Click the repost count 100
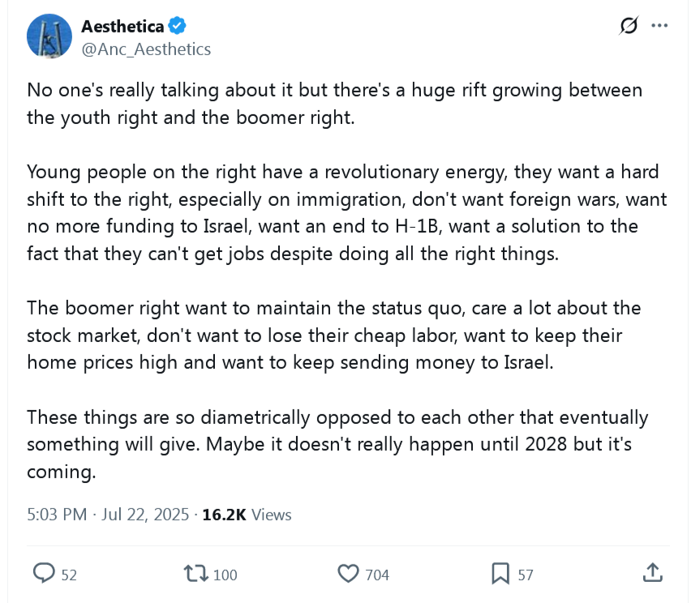 tap(225, 575)
